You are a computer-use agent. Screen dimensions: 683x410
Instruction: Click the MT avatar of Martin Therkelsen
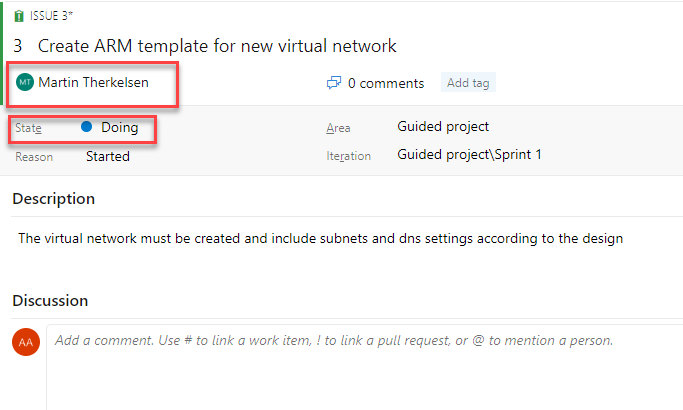click(25, 82)
